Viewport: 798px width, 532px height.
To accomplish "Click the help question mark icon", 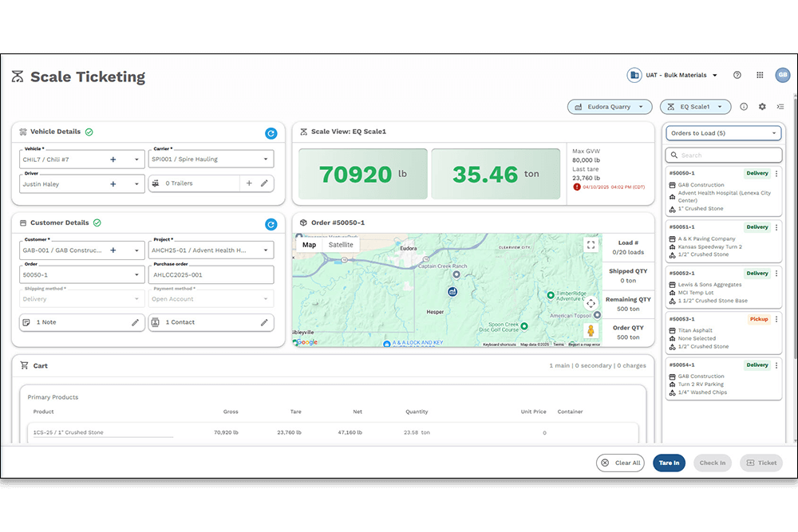I will [737, 75].
